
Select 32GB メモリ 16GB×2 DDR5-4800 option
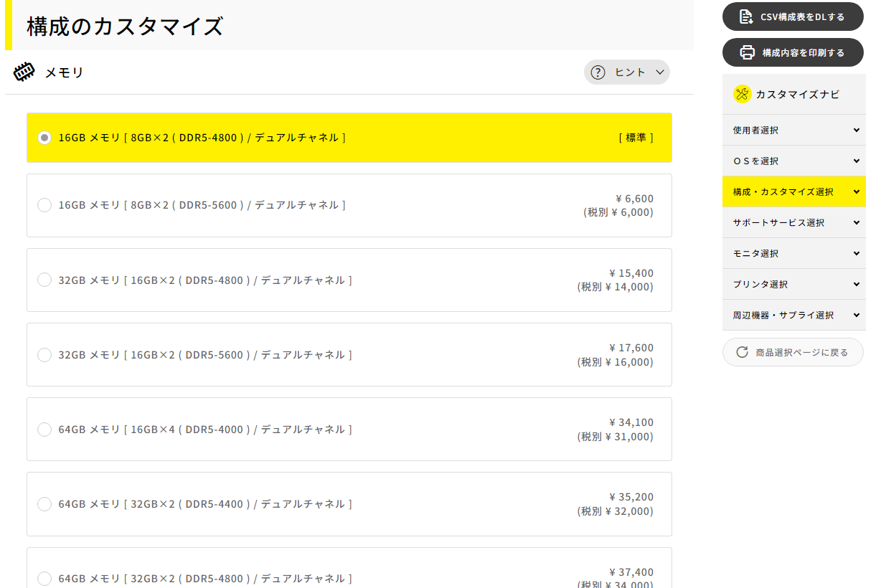click(44, 280)
